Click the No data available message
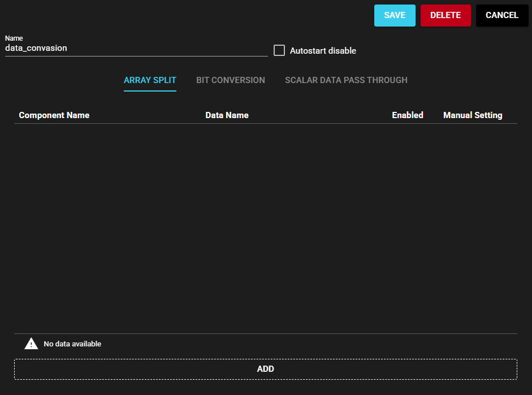The width and height of the screenshot is (532, 395). tap(72, 344)
